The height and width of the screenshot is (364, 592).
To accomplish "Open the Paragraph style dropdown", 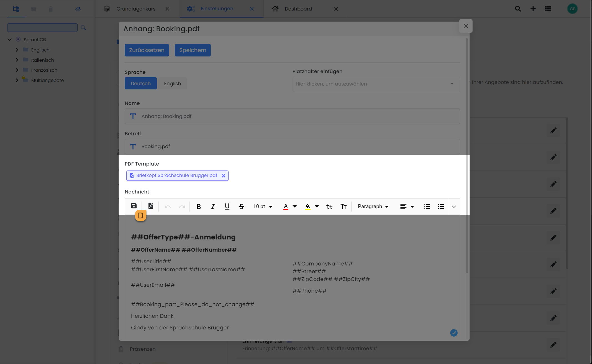I will pyautogui.click(x=373, y=206).
